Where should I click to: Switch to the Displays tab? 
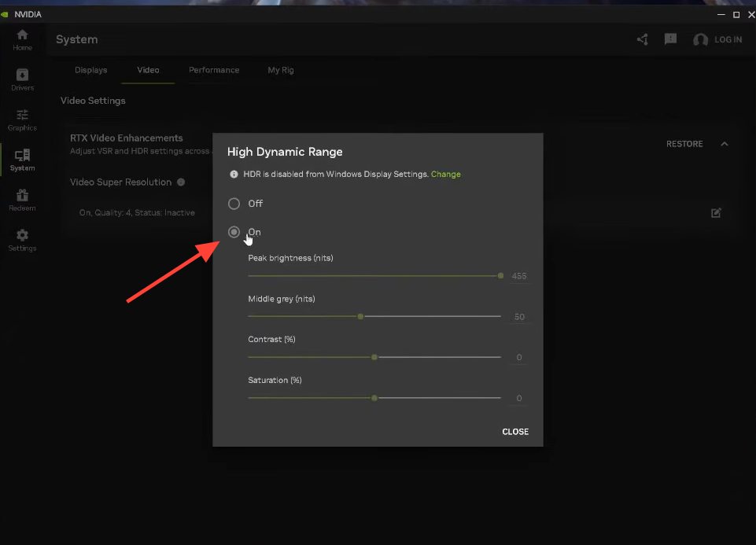pyautogui.click(x=90, y=70)
